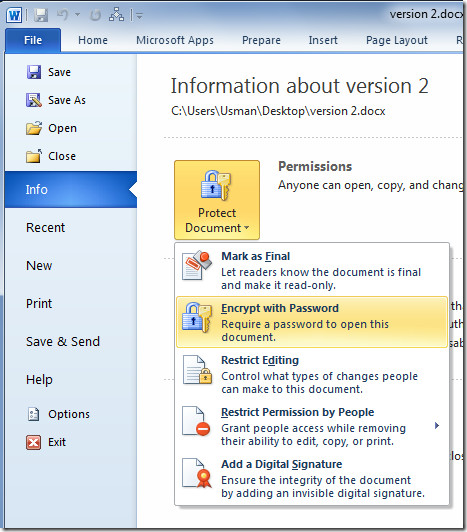The width and height of the screenshot is (467, 532).
Task: Open the File tab
Action: click(x=33, y=40)
